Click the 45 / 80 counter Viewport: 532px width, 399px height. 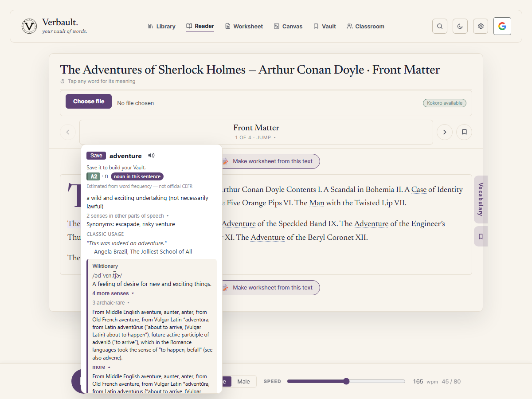click(451, 381)
